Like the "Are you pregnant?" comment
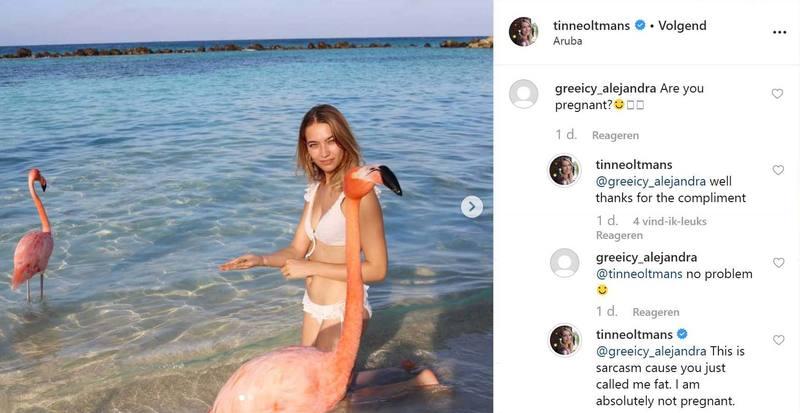Viewport: 800px width, 413px height. pos(777,94)
